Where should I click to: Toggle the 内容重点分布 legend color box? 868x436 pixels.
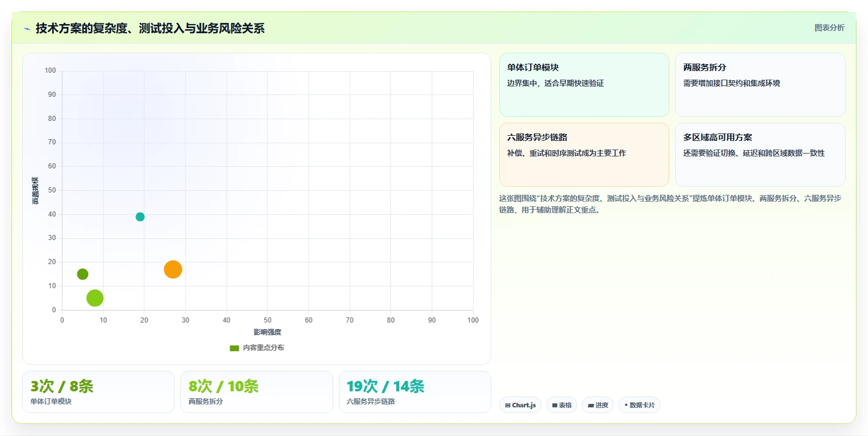coord(234,348)
